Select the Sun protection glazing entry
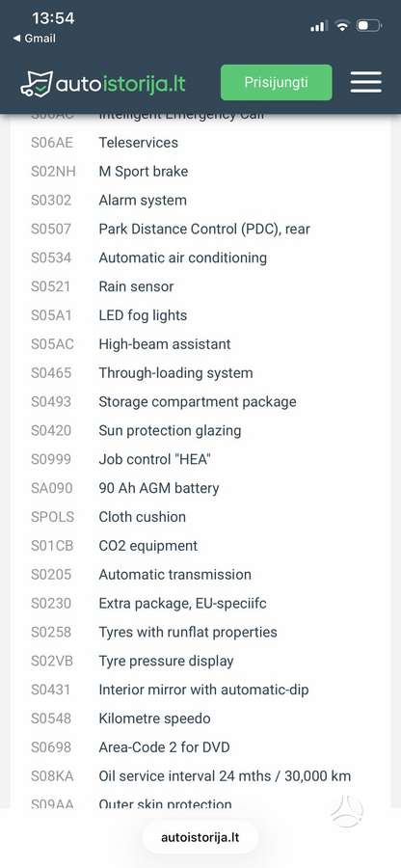This screenshot has height=868, width=401. (x=200, y=431)
